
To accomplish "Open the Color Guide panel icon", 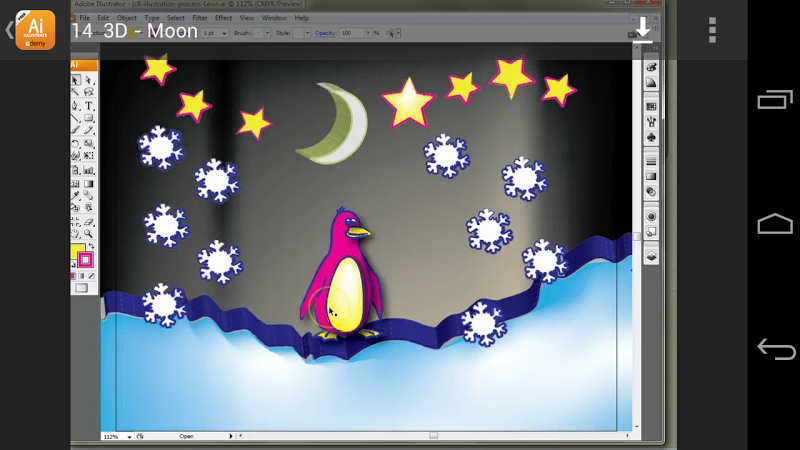I will click(651, 83).
